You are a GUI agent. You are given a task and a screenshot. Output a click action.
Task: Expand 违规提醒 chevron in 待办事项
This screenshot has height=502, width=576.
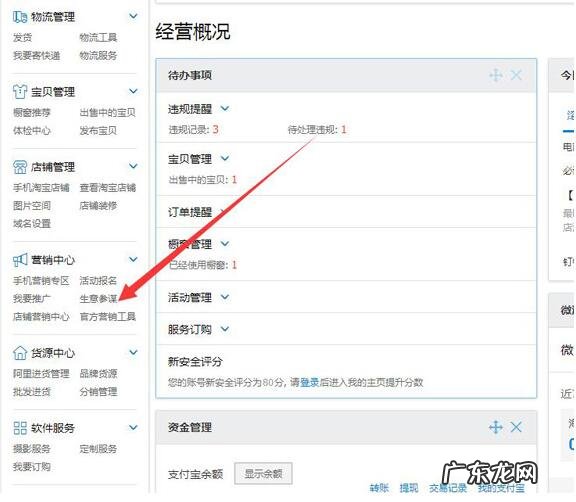pyautogui.click(x=225, y=108)
